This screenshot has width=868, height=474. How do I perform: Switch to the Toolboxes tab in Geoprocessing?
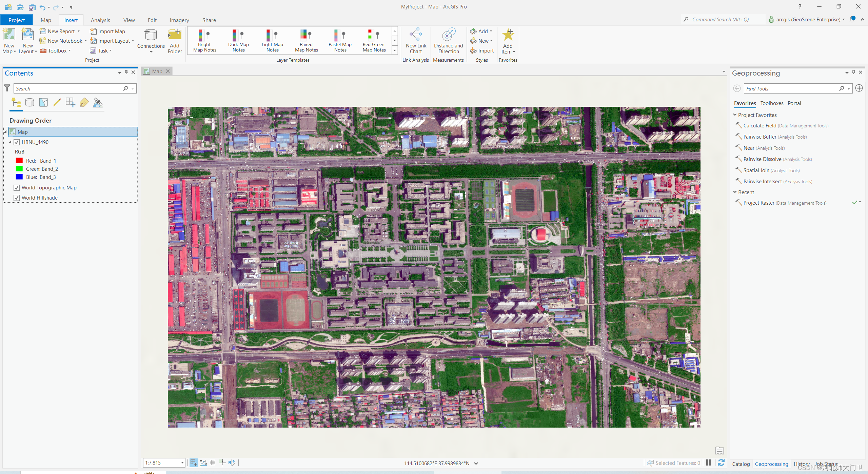(x=771, y=103)
